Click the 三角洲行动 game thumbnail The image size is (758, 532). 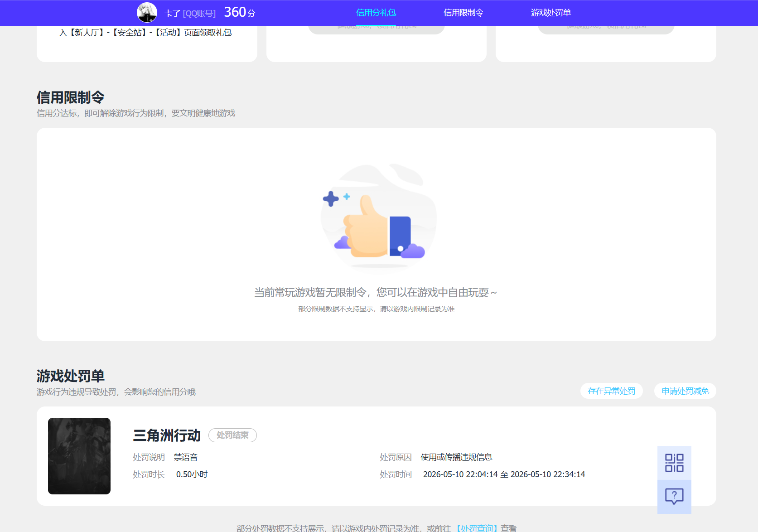79,456
